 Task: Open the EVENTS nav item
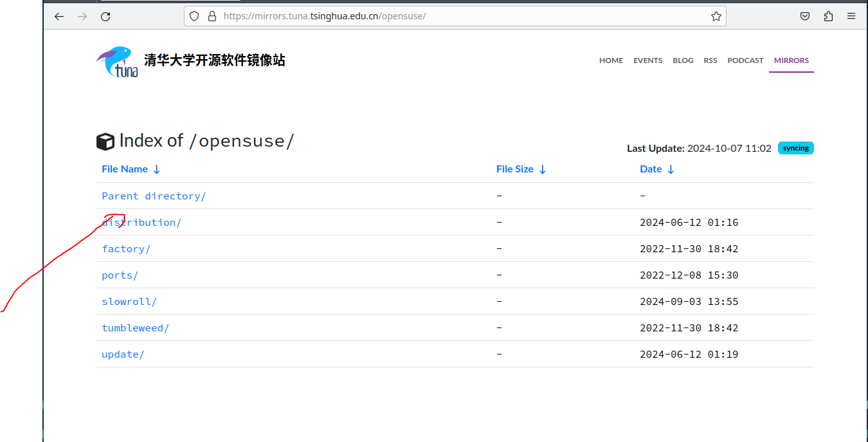[x=647, y=60]
